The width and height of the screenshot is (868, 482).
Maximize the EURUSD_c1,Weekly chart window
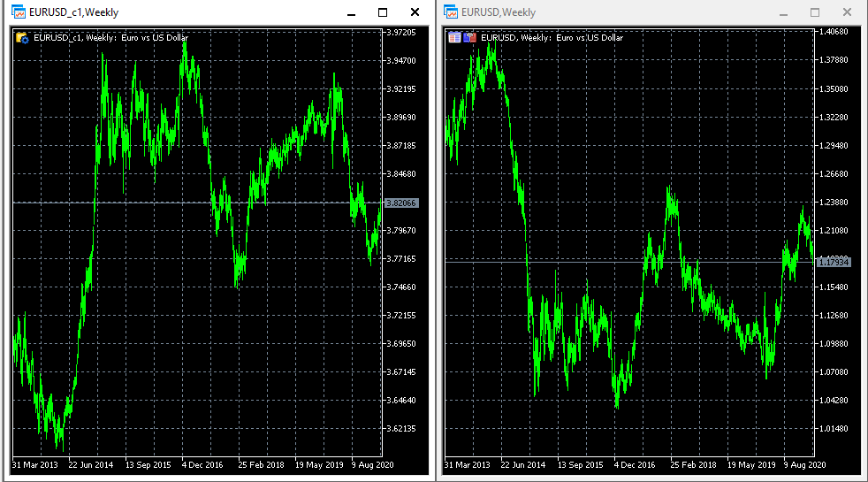pyautogui.click(x=383, y=12)
